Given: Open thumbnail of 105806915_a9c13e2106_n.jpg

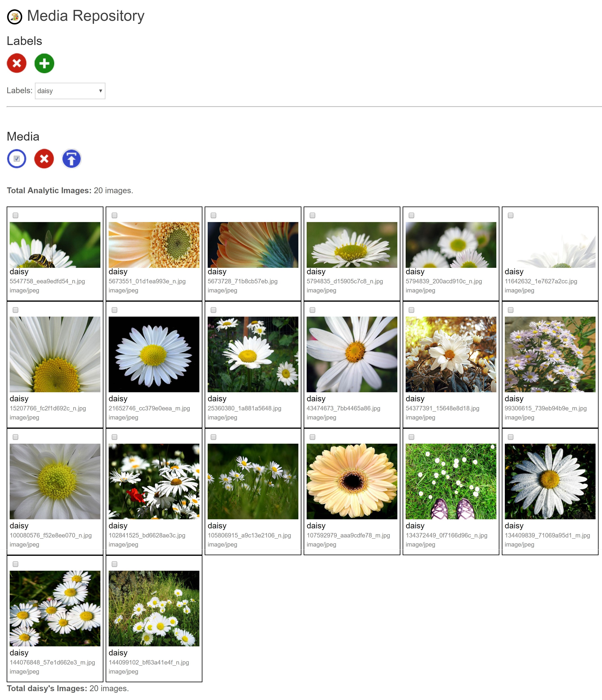Looking at the screenshot, I should [x=253, y=481].
